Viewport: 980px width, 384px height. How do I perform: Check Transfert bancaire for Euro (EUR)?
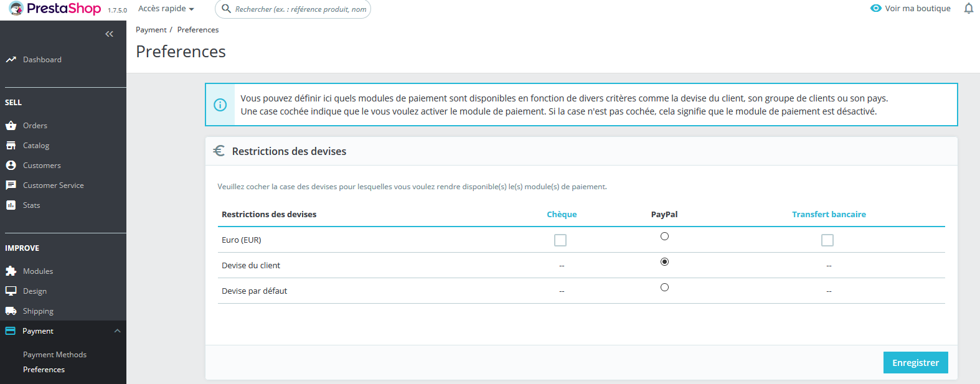click(827, 240)
